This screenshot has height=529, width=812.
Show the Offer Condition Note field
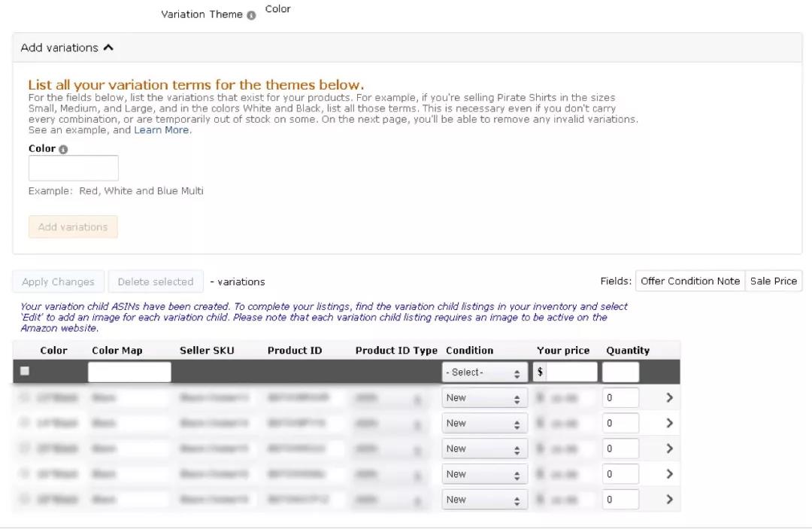(690, 281)
